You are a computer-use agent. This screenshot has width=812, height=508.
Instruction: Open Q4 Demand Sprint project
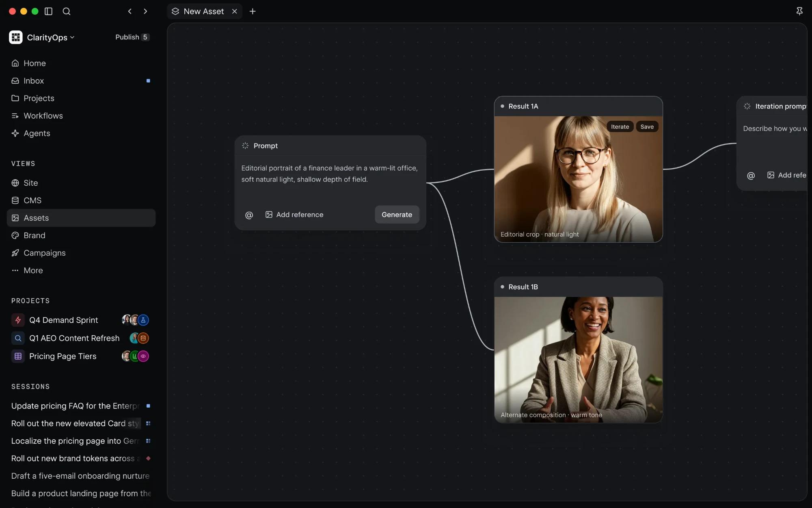[x=81, y=320]
